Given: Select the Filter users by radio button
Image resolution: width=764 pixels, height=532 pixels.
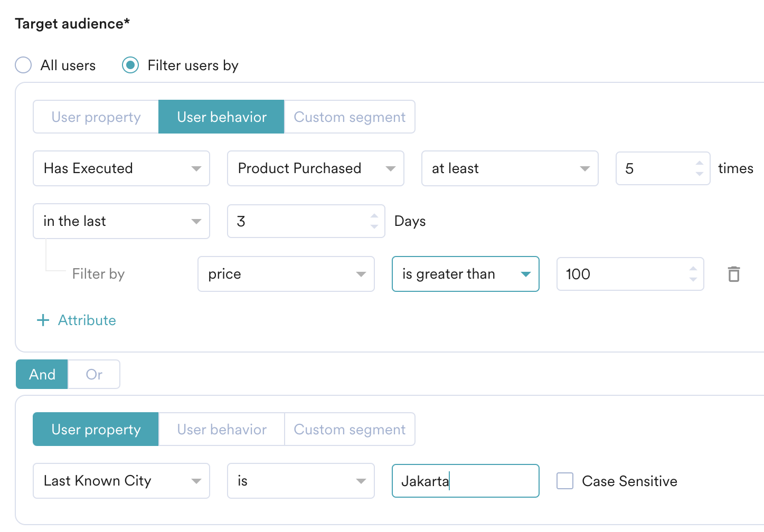Looking at the screenshot, I should click(x=130, y=65).
